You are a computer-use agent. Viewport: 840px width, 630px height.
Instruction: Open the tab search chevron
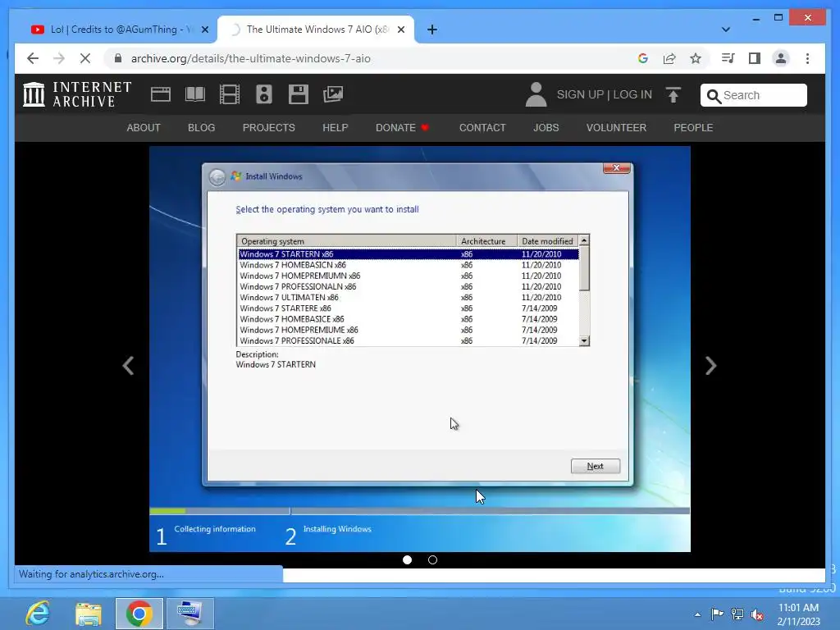(x=726, y=30)
